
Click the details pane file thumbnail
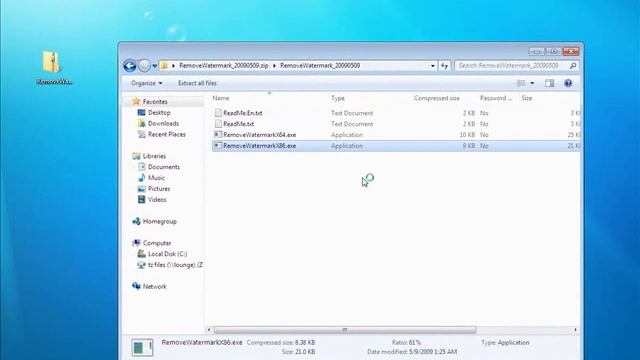click(142, 347)
